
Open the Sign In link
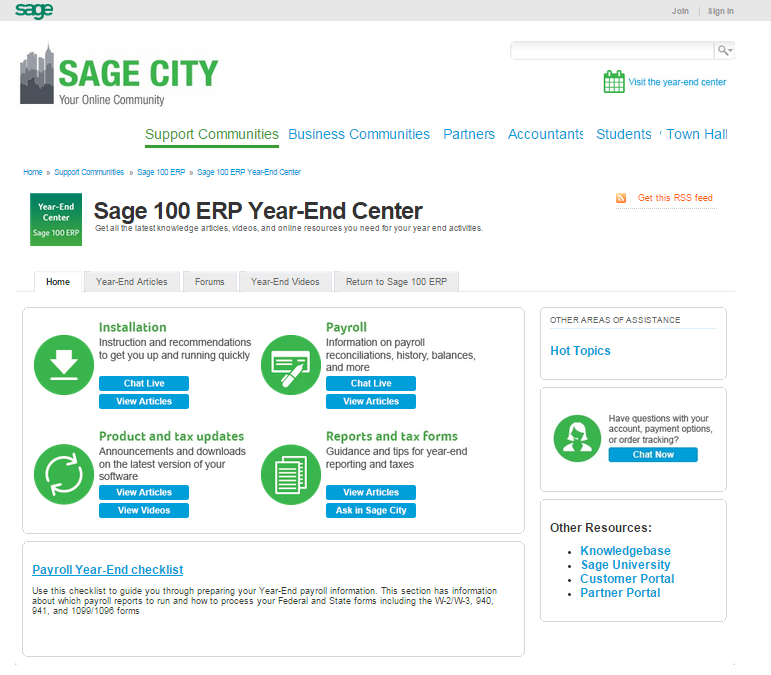click(720, 11)
